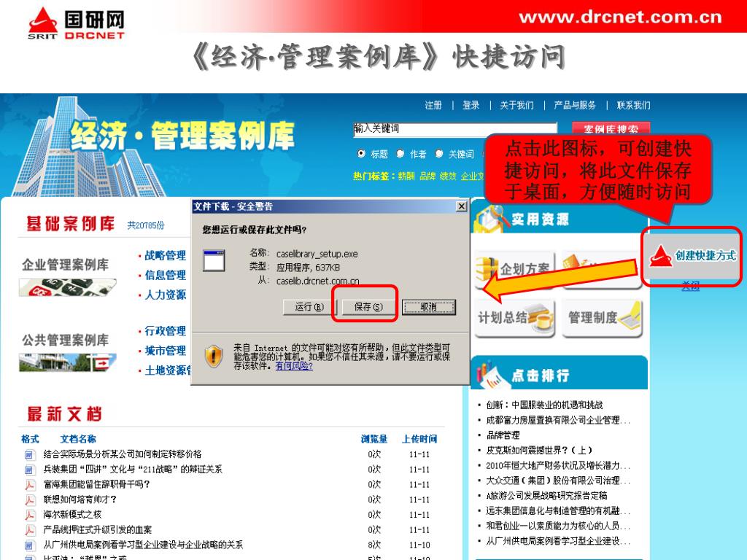This screenshot has height=560, width=747.
Task: Open the 计划总结 resource icon
Action: (x=514, y=318)
